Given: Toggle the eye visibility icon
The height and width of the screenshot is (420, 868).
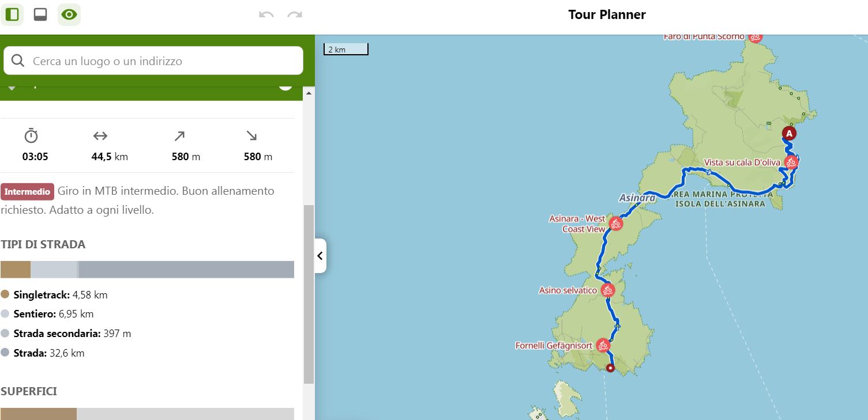Looking at the screenshot, I should click(69, 14).
